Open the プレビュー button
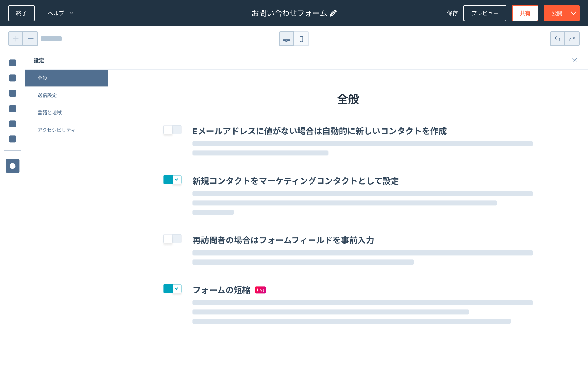Image resolution: width=588 pixels, height=374 pixels. 485,13
